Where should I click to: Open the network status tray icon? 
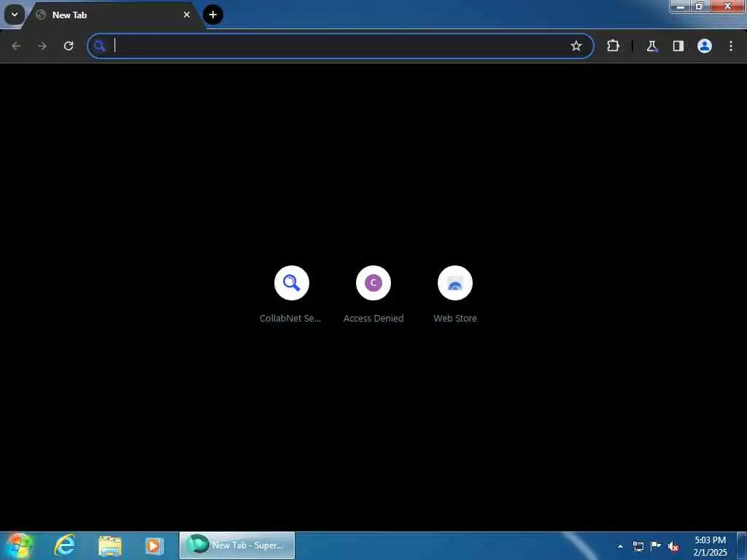[x=638, y=546]
